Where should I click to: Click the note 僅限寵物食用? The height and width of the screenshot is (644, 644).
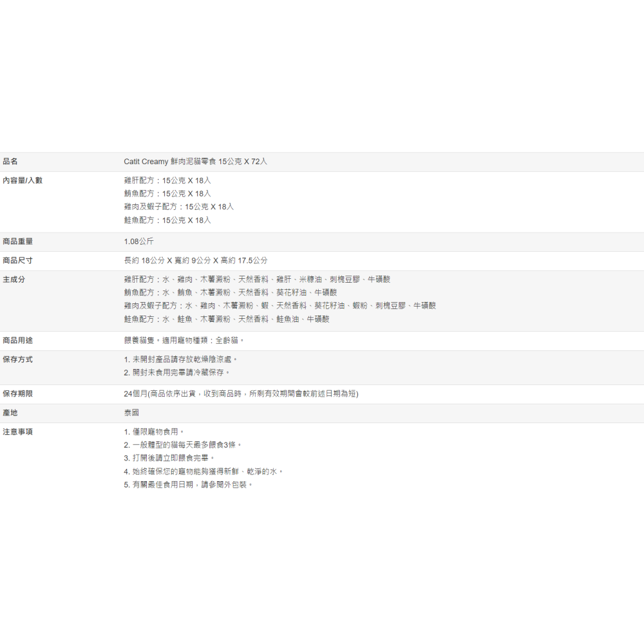(155, 431)
